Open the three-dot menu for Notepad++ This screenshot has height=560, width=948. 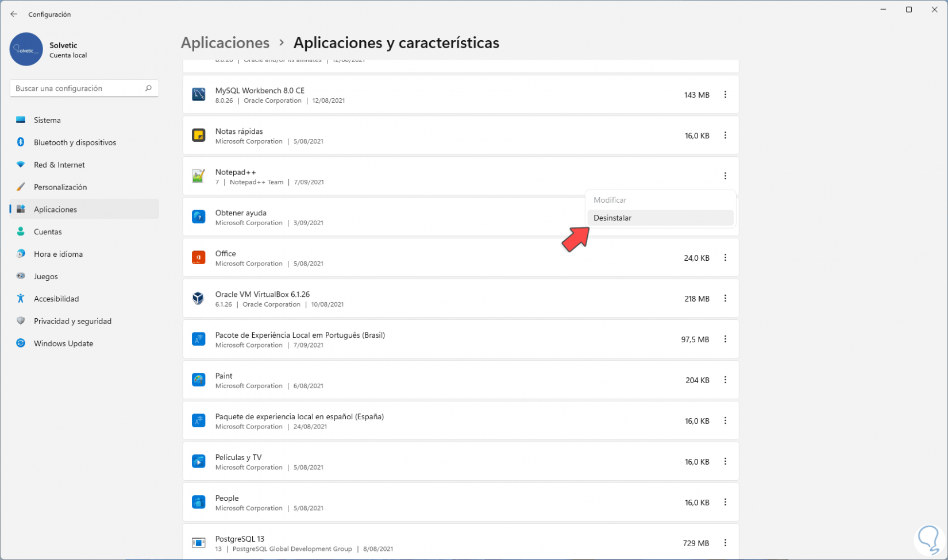pos(725,176)
